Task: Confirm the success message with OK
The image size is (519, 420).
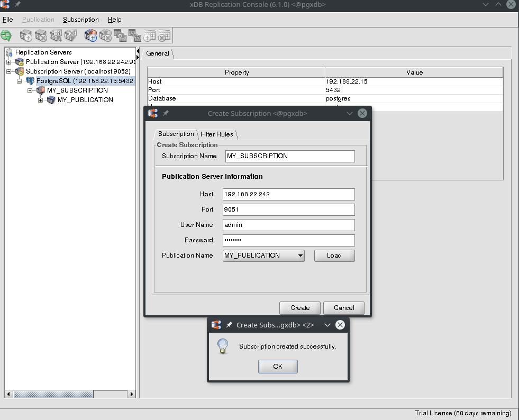Action: click(278, 367)
